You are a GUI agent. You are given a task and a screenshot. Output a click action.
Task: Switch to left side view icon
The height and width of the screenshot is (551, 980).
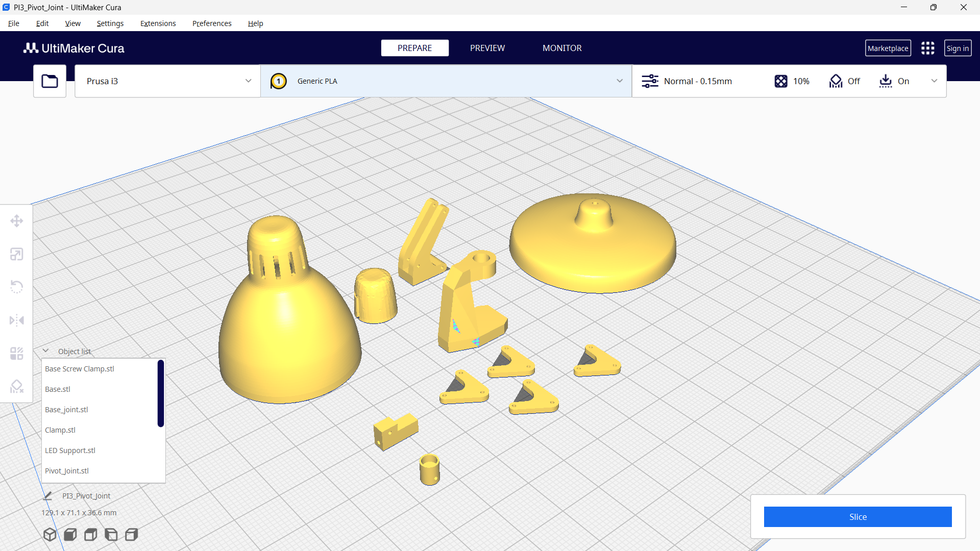[x=111, y=534]
